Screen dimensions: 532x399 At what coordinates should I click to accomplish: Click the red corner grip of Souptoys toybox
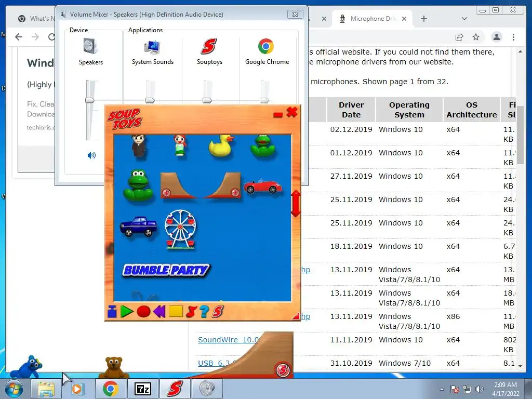[296, 316]
